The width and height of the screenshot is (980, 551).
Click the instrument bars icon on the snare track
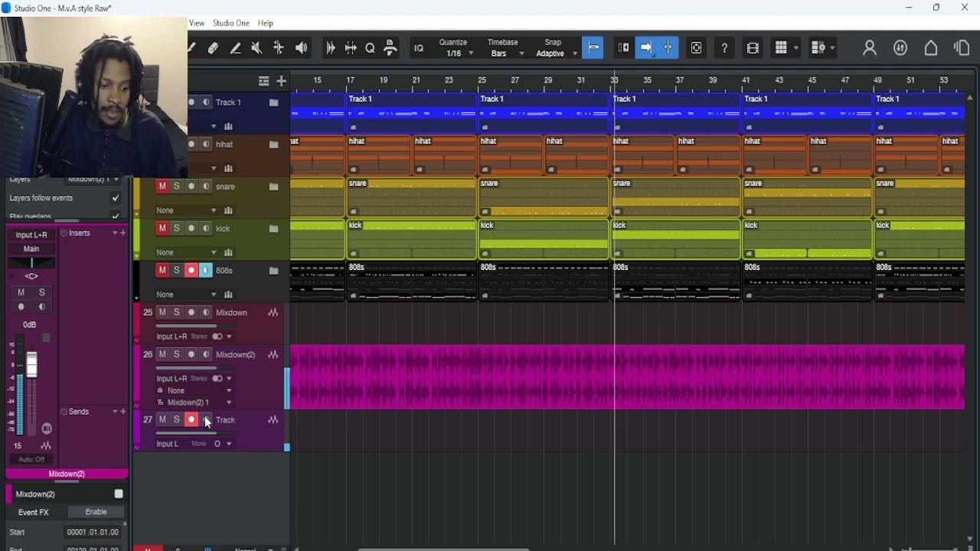(x=228, y=210)
